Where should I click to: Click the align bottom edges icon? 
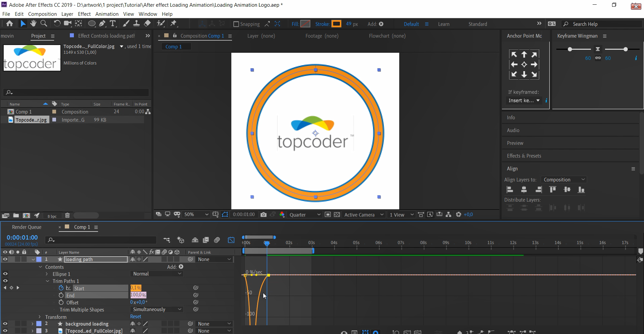point(581,190)
